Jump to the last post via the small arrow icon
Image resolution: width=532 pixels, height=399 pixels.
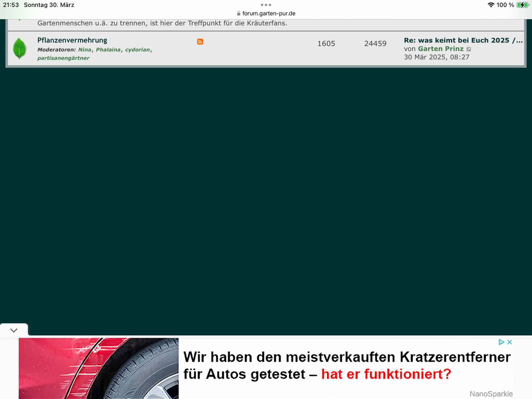tap(469, 49)
